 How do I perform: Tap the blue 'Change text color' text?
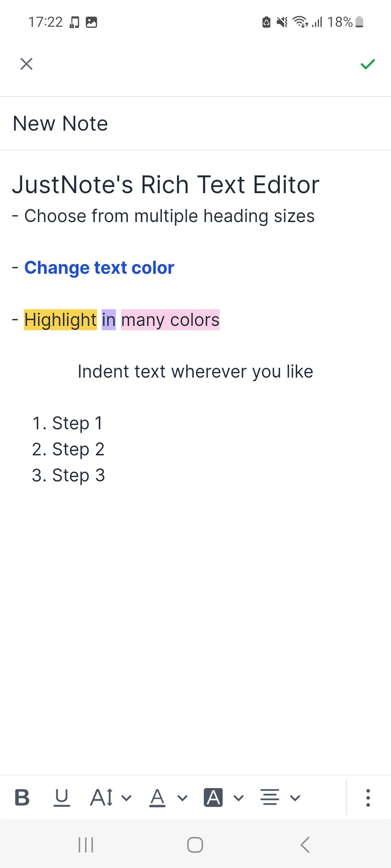coord(99,268)
